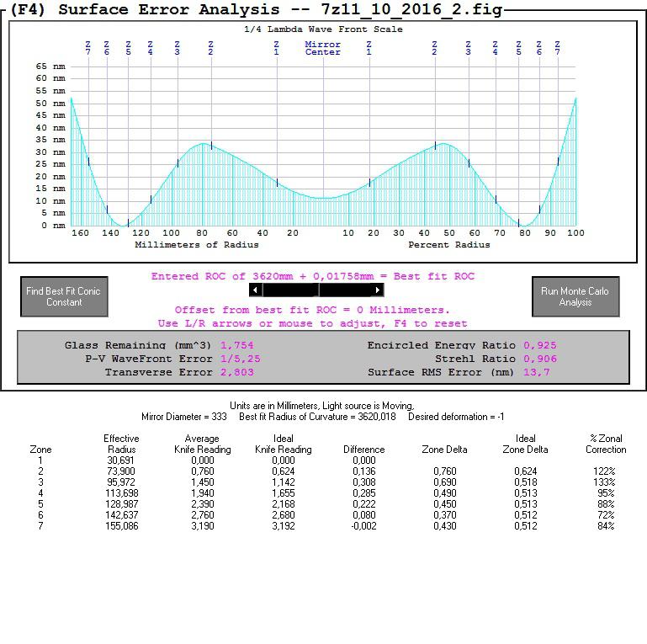Select the right Z7 zone marker label

click(558, 48)
